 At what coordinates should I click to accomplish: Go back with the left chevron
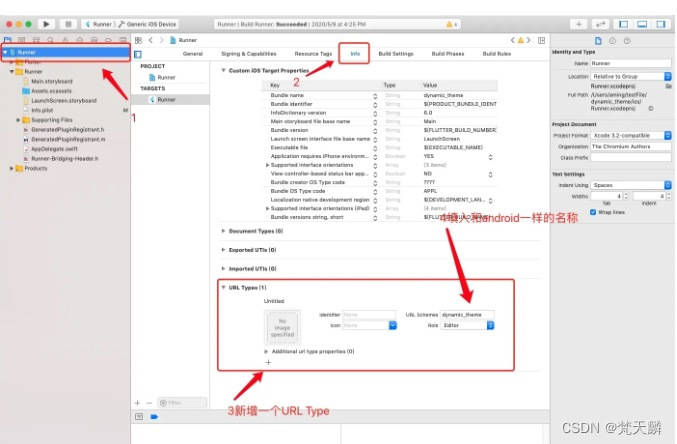coord(151,40)
